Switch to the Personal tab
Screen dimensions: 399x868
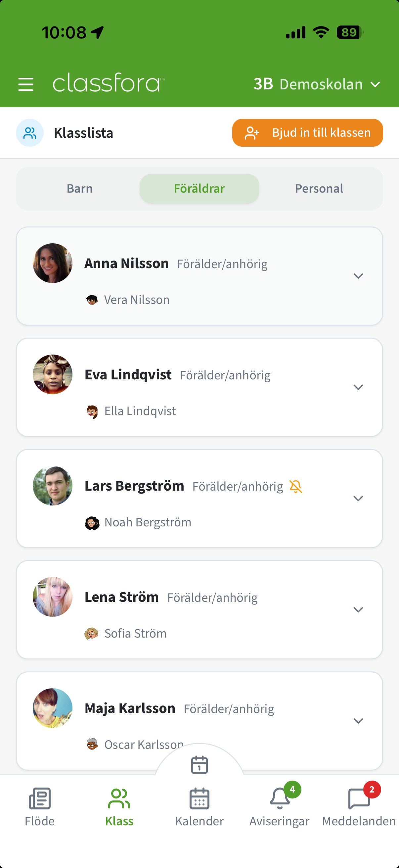(319, 189)
